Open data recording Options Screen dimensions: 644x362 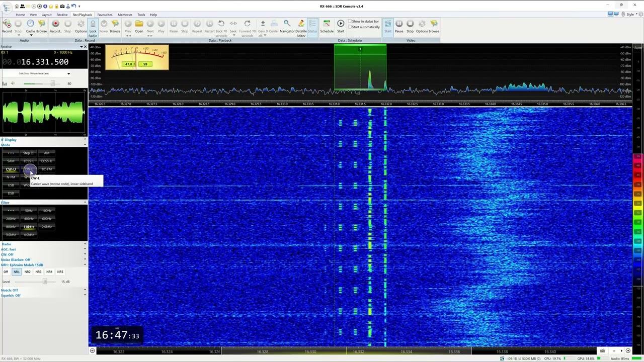pos(80,26)
